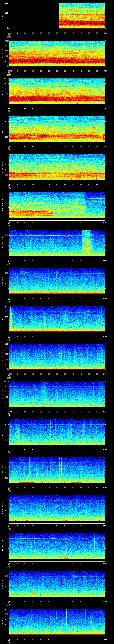The width and height of the screenshot is (114, 644).
Task: Click the '5:16:00' start time label
Action: point(9,487)
